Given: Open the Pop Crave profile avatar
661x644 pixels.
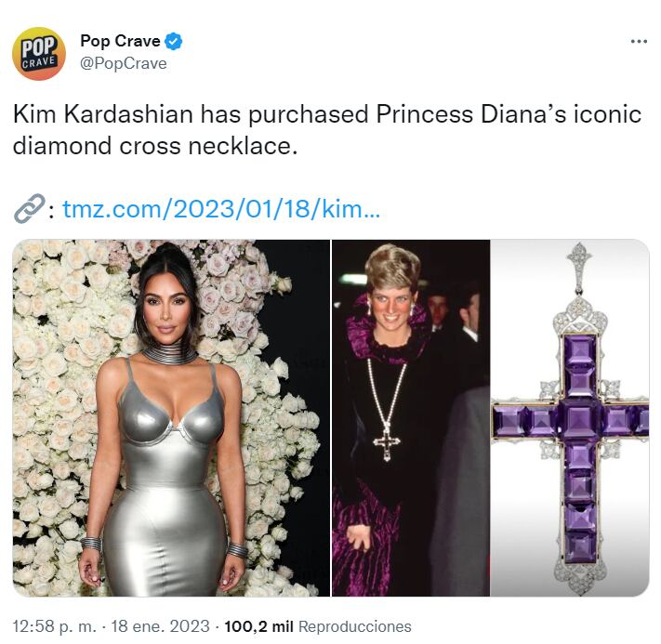Looking at the screenshot, I should click(x=39, y=53).
